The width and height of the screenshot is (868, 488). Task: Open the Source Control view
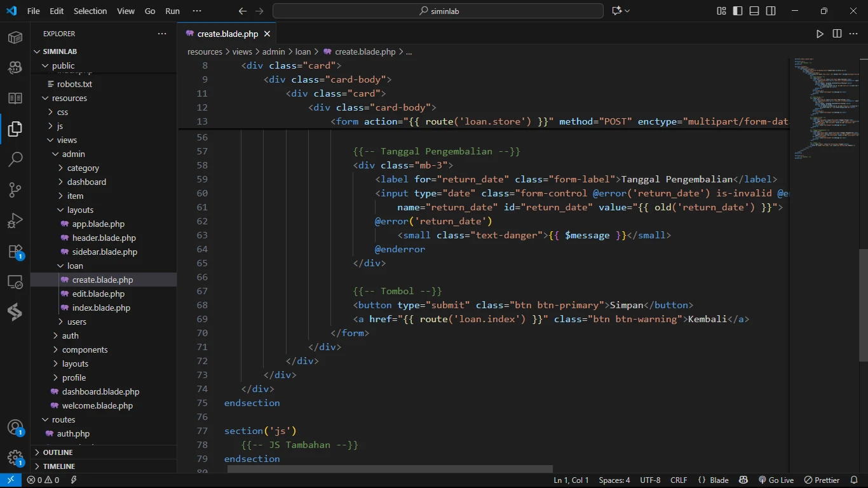click(x=15, y=190)
